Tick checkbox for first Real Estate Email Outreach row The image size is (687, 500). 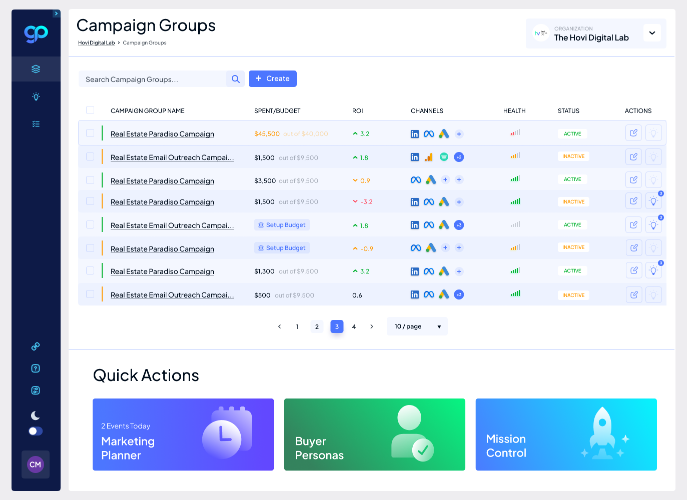pyautogui.click(x=90, y=156)
